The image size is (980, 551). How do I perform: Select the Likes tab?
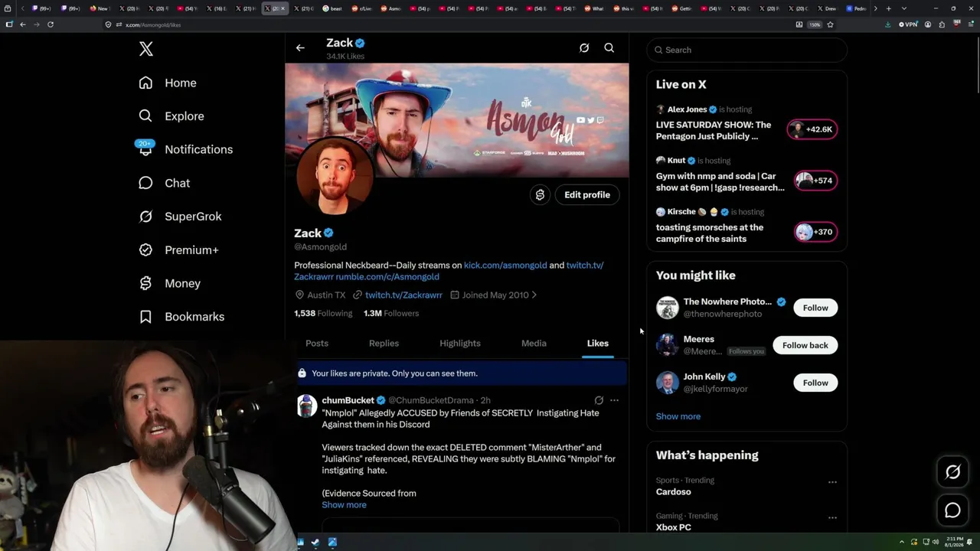[x=598, y=344]
